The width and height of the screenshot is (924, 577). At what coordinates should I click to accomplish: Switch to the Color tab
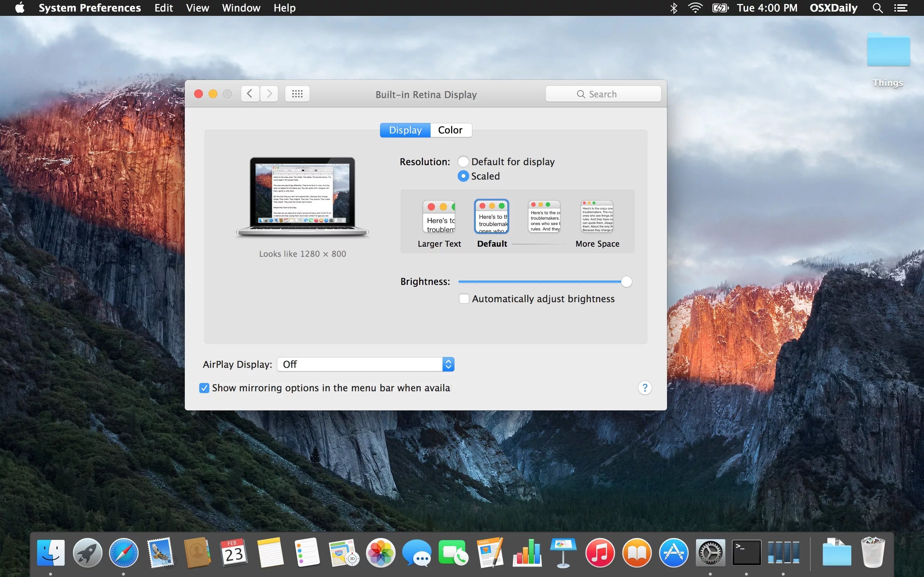coord(450,130)
